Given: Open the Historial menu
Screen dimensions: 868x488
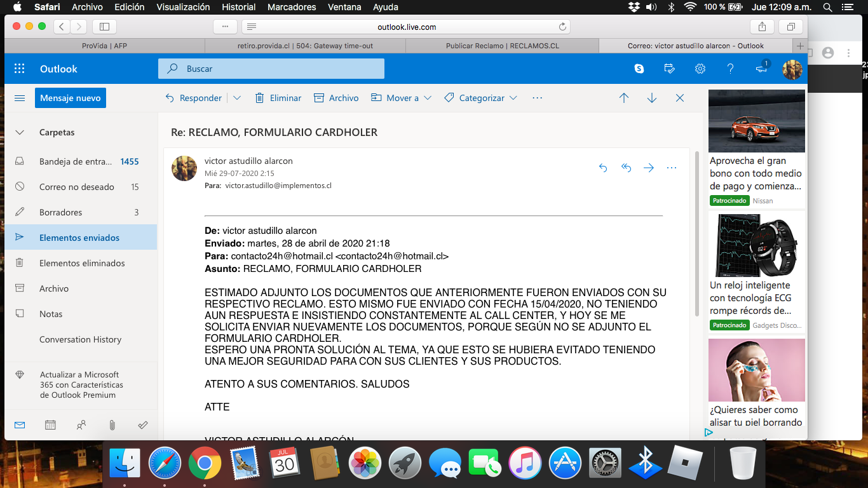Looking at the screenshot, I should pyautogui.click(x=239, y=7).
